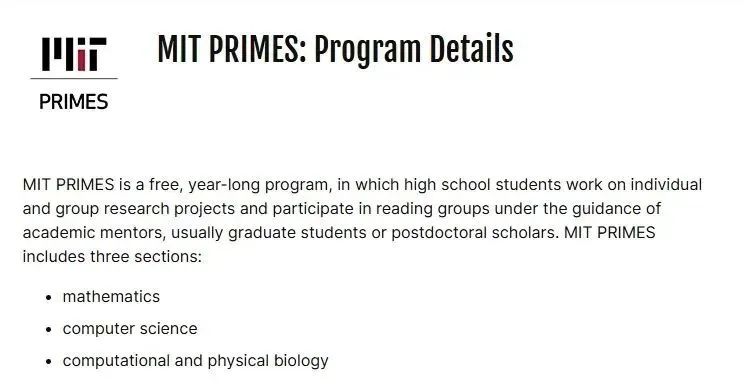Click the words "academic mentors"
Image resolution: width=744 pixels, height=391 pixels.
point(93,233)
